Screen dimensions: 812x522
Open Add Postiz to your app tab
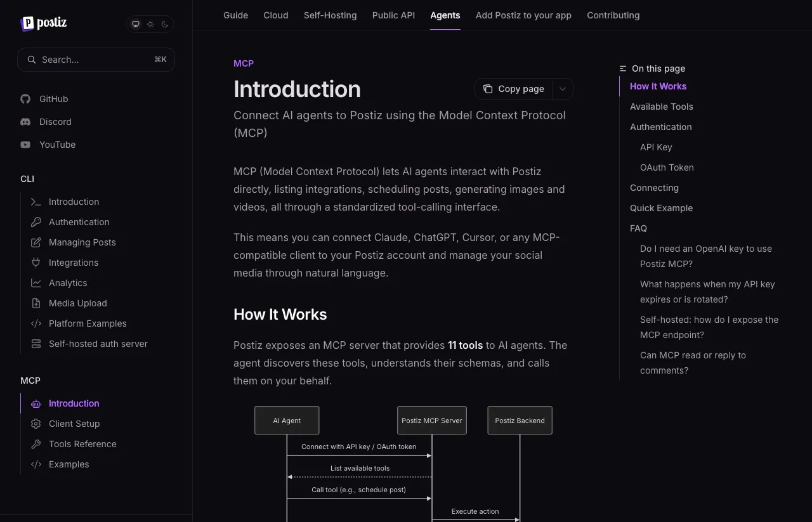pyautogui.click(x=523, y=15)
